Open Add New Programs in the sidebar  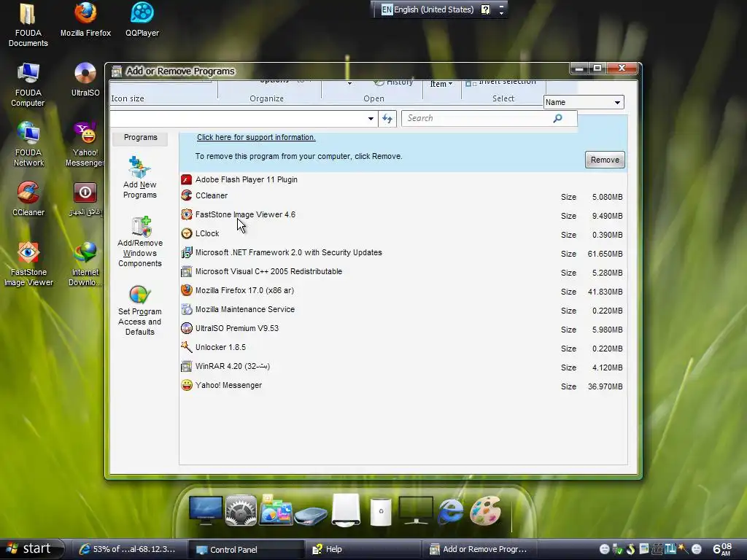(139, 178)
